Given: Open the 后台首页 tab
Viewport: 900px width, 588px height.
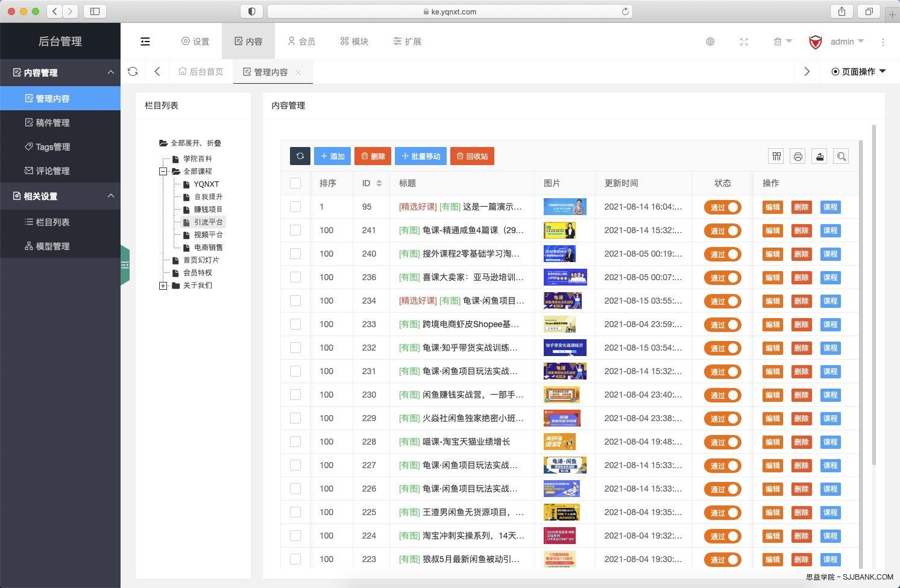Looking at the screenshot, I should tap(201, 72).
